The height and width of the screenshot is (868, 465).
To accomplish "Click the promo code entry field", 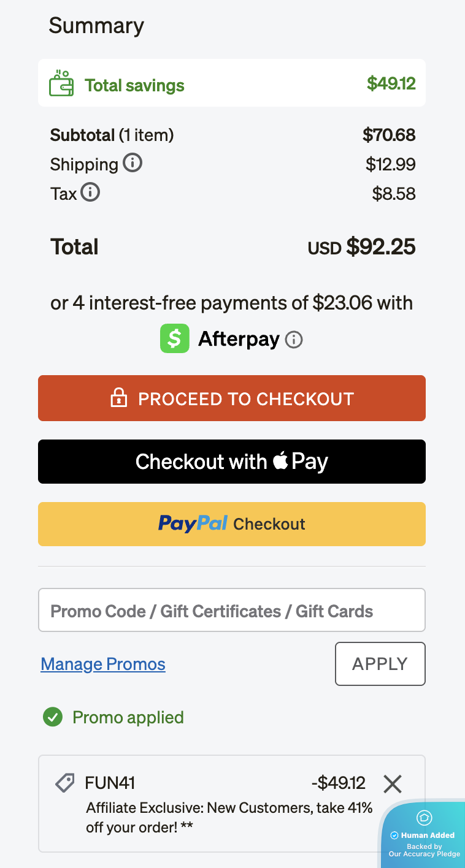I will pyautogui.click(x=231, y=610).
